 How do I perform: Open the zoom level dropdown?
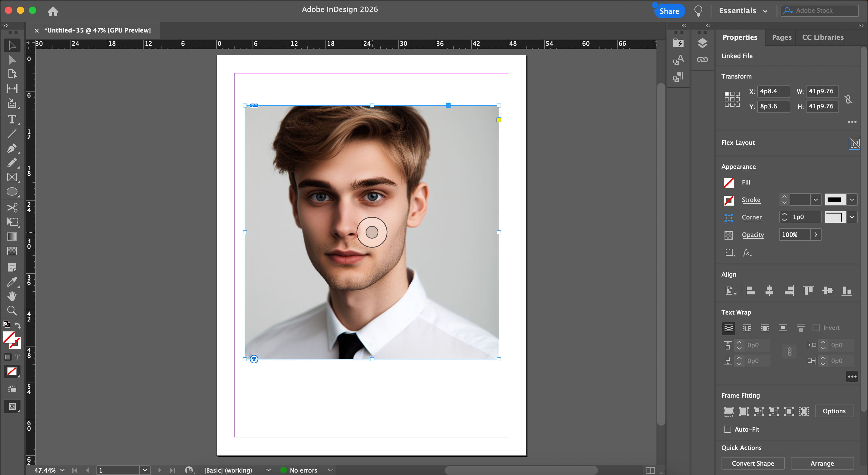62,470
